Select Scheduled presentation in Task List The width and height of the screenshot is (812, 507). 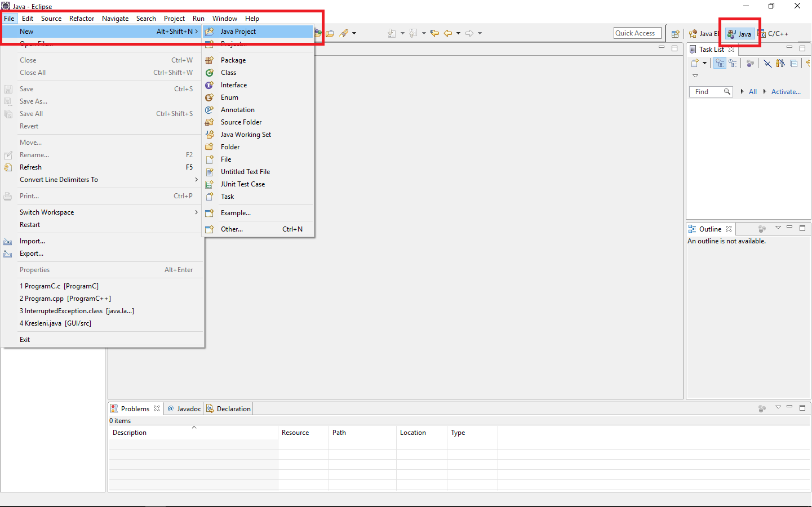click(733, 63)
